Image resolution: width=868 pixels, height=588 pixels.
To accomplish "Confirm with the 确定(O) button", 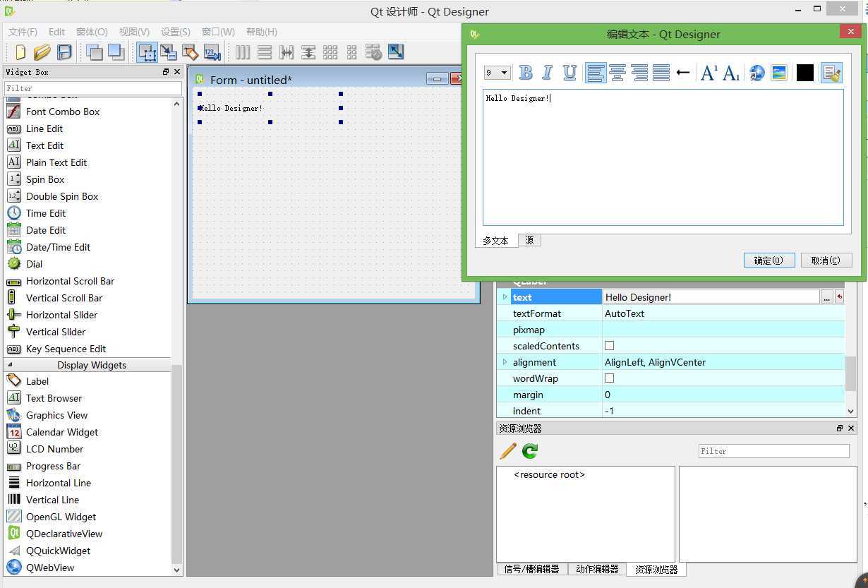I will click(769, 260).
